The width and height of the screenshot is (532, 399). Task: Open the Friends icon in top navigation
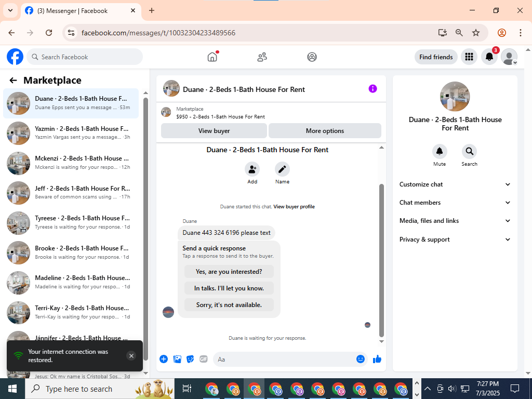tap(262, 57)
